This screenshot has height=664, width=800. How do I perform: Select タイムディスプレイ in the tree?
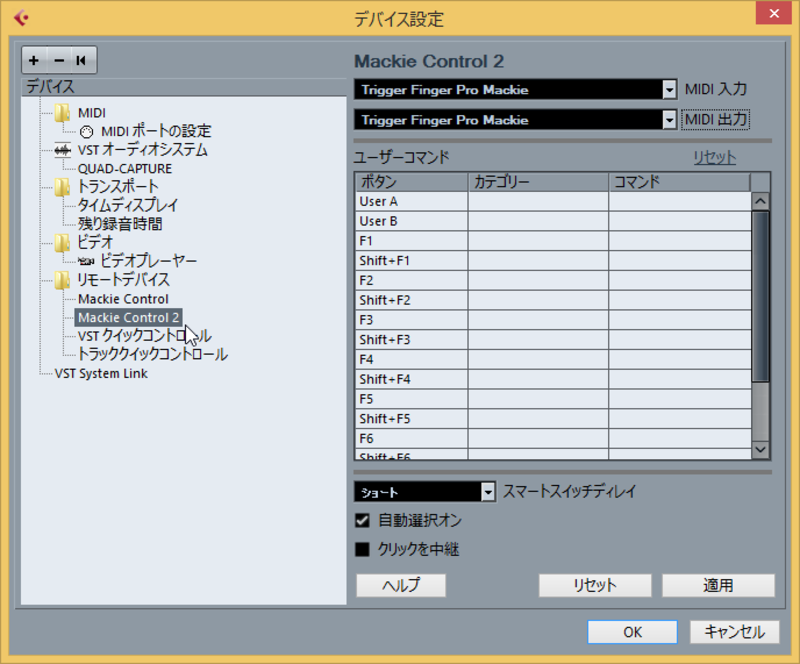(x=128, y=205)
